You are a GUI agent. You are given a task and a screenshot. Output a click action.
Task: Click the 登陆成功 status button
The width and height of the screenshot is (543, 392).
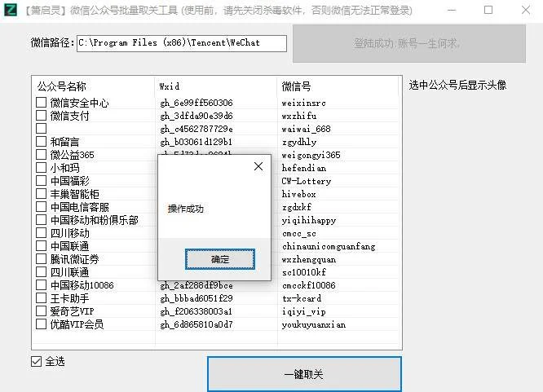click(x=409, y=44)
